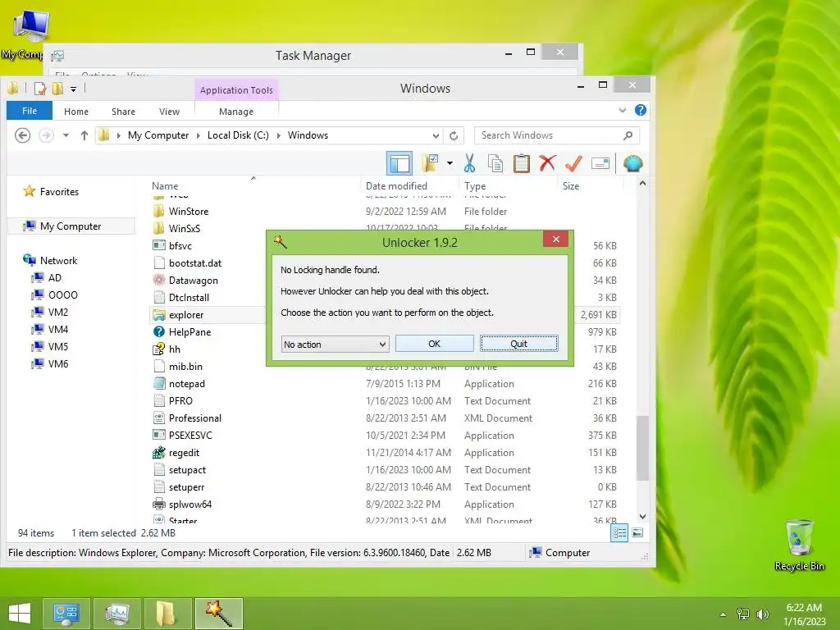Close the Unlocker 1.9.2 dialog
This screenshot has width=840, height=630.
[556, 239]
